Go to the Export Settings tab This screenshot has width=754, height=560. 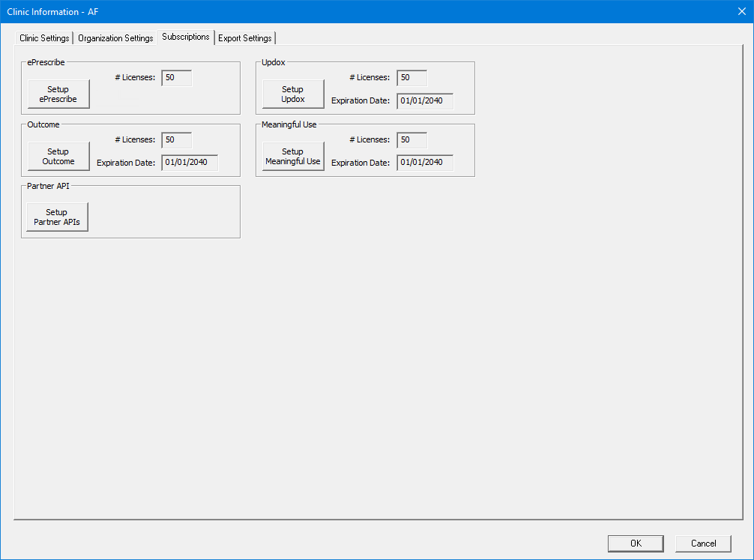(x=245, y=38)
